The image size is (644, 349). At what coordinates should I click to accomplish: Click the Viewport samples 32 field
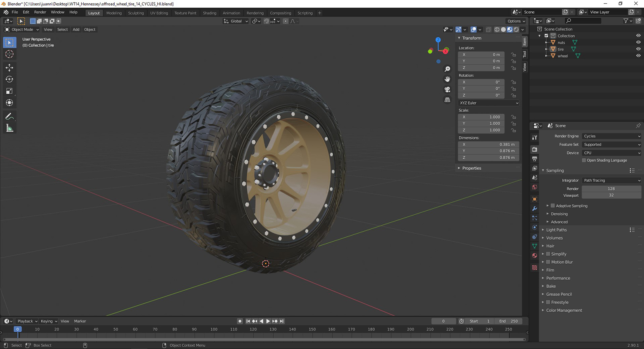pyautogui.click(x=611, y=195)
